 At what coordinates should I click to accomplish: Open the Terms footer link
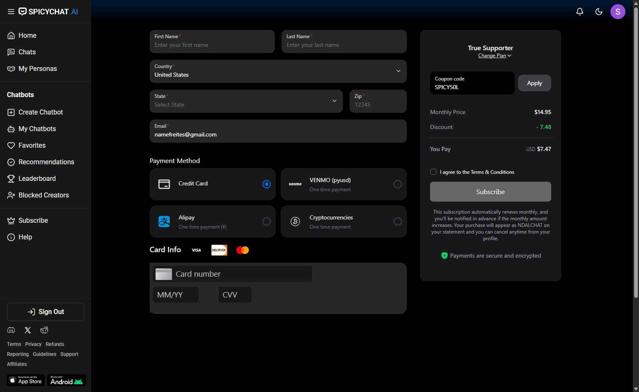[14, 344]
